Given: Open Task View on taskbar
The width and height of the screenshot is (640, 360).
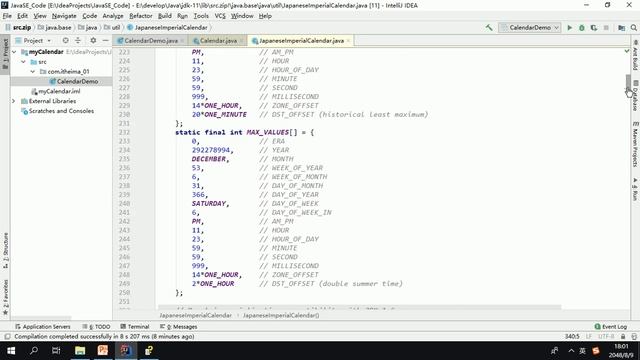Looking at the screenshot, I should (56, 351).
